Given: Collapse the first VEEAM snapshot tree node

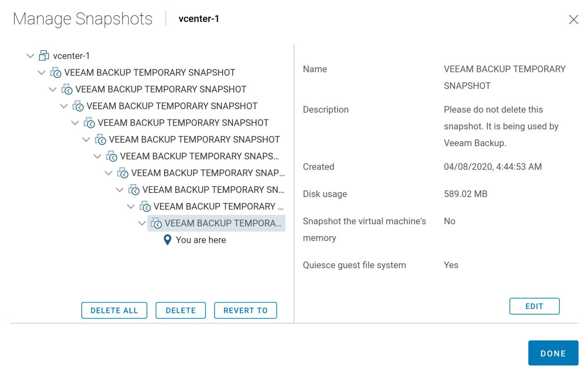Looking at the screenshot, I should (42, 73).
